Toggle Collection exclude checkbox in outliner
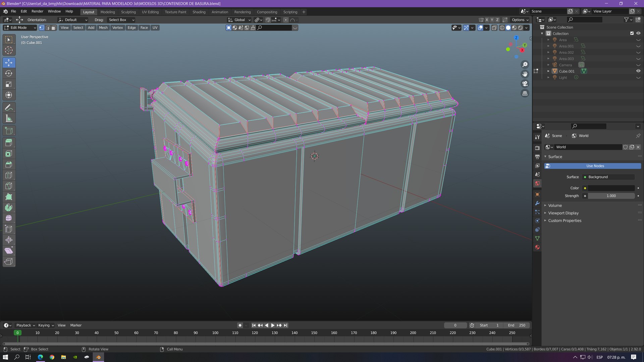Viewport: 644px width, 362px height. [x=632, y=34]
